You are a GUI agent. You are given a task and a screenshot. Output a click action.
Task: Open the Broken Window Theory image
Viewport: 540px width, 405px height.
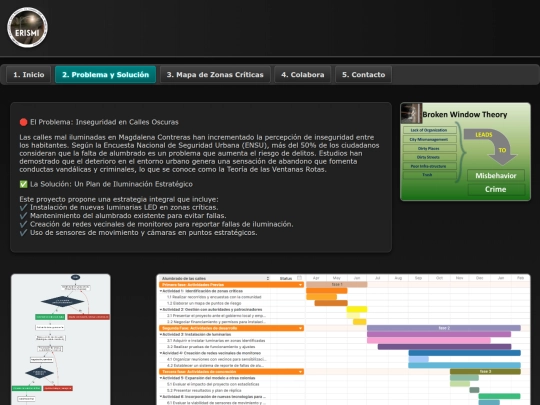click(x=465, y=152)
